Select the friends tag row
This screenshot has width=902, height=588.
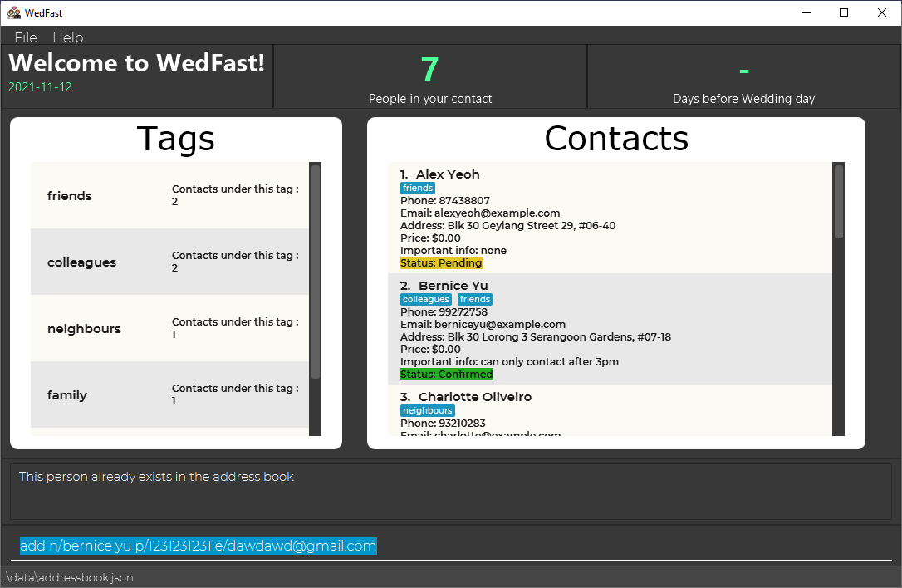click(x=169, y=196)
